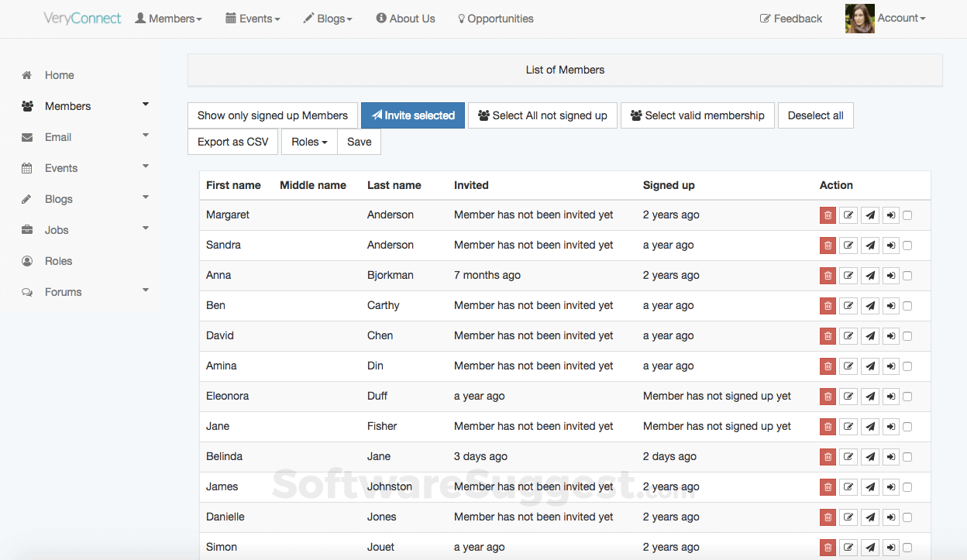Delete David Chen using the trash icon
Screen dimensions: 967x560
(x=828, y=336)
